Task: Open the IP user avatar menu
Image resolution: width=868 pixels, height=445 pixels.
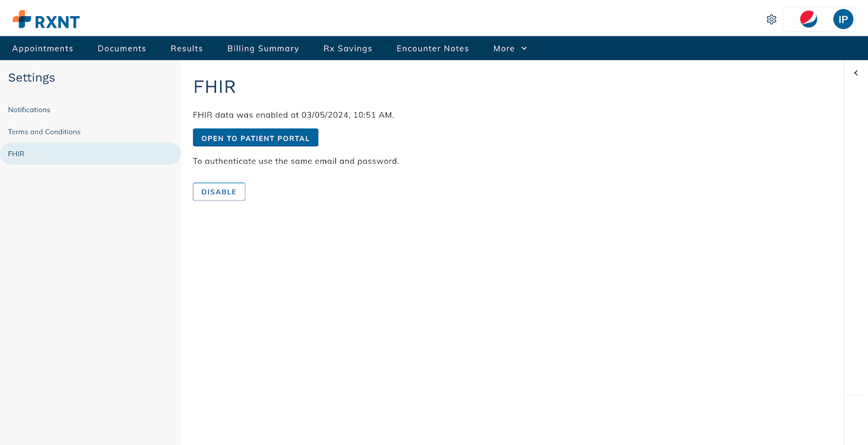Action: click(843, 20)
